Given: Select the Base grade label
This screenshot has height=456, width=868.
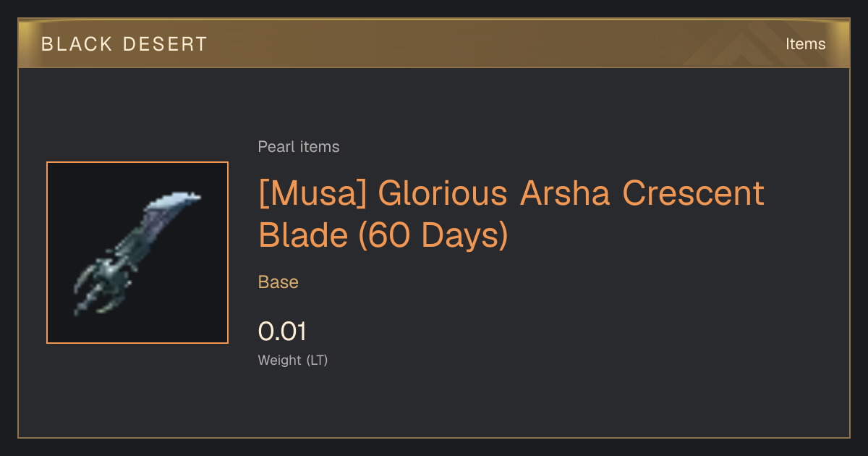Looking at the screenshot, I should pyautogui.click(x=278, y=282).
